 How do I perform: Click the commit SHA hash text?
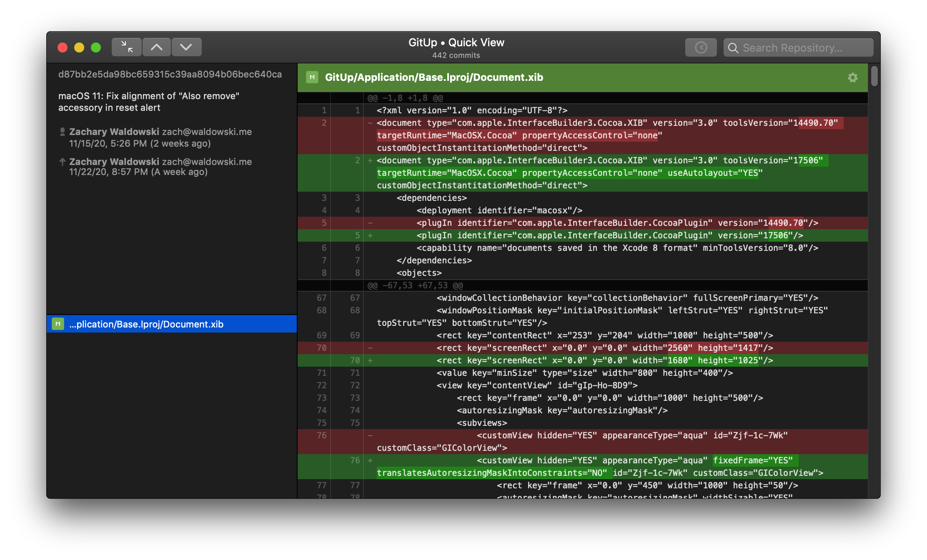point(170,74)
